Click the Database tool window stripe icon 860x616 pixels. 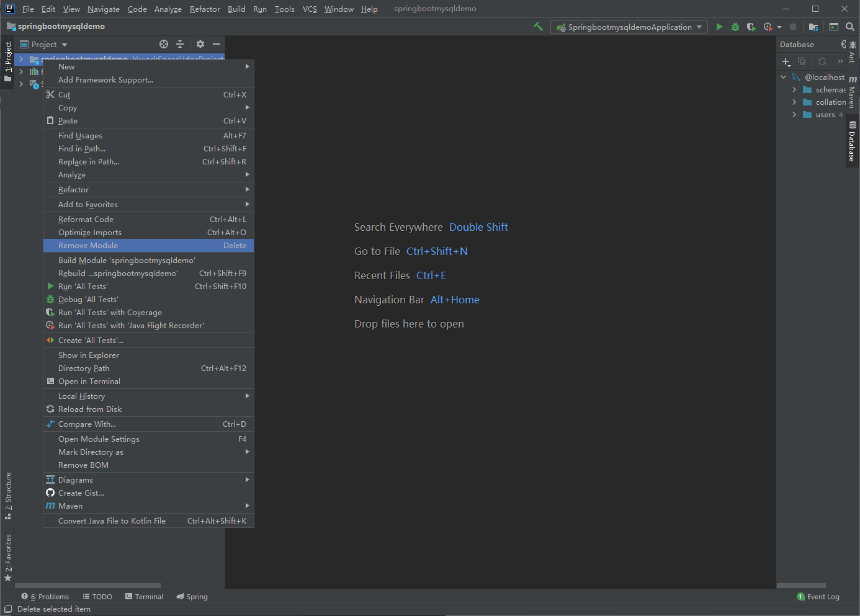853,141
